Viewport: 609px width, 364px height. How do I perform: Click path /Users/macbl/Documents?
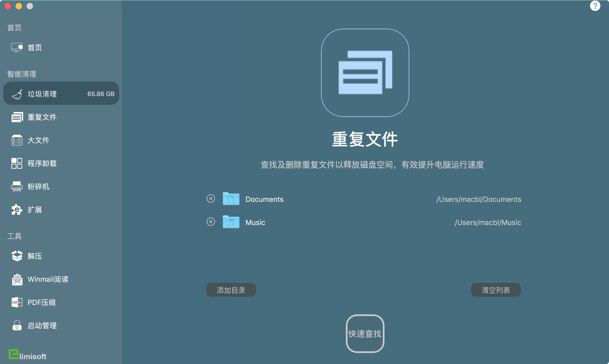point(479,199)
